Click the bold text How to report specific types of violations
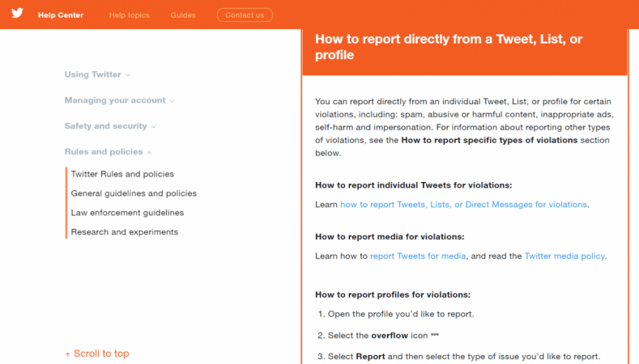The image size is (639, 364). [489, 140]
